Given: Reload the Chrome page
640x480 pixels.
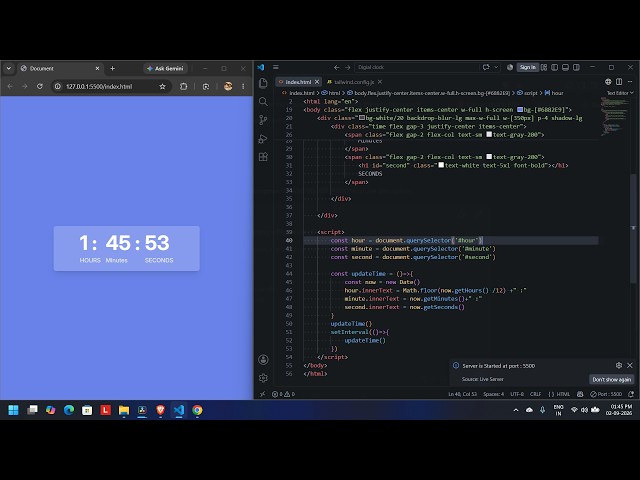Looking at the screenshot, I should (40, 87).
